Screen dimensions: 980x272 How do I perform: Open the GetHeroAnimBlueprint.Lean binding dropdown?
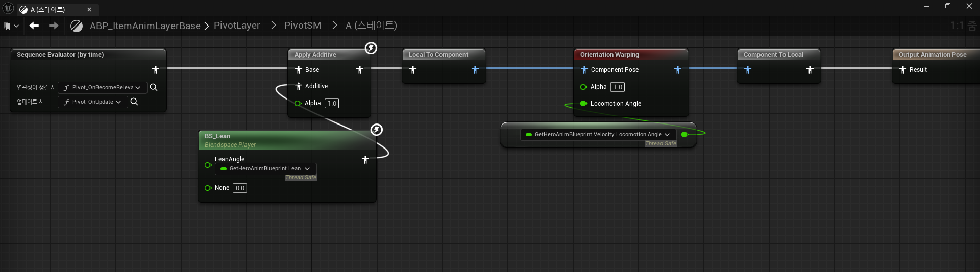click(x=265, y=169)
